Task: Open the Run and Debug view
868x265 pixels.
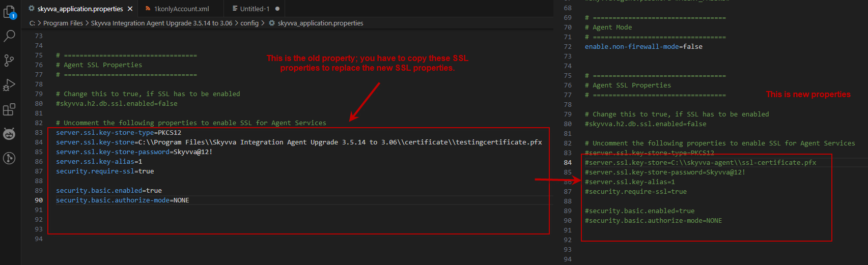Action: (9, 85)
